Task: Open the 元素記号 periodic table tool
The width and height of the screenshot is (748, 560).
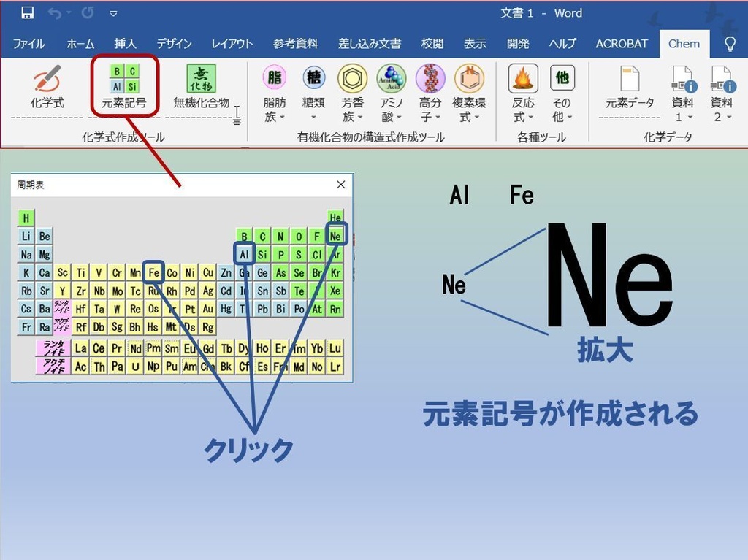Action: pyautogui.click(x=124, y=86)
